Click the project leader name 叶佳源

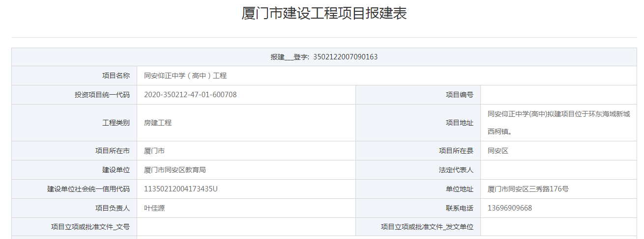point(154,208)
